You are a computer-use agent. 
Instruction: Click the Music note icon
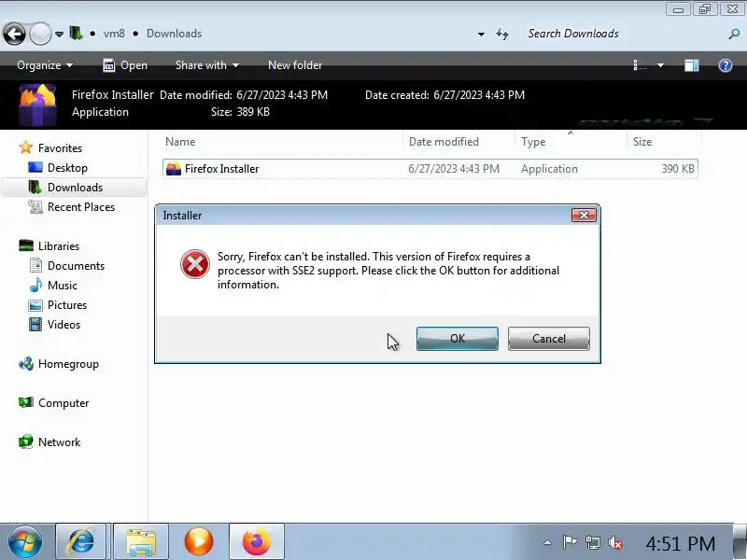pos(35,285)
